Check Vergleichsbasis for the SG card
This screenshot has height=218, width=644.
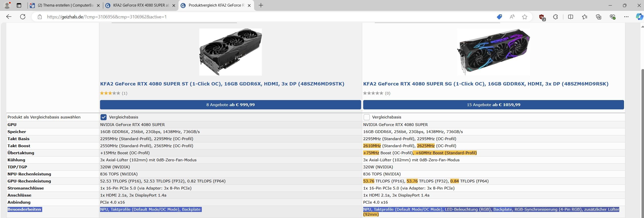[x=367, y=117]
